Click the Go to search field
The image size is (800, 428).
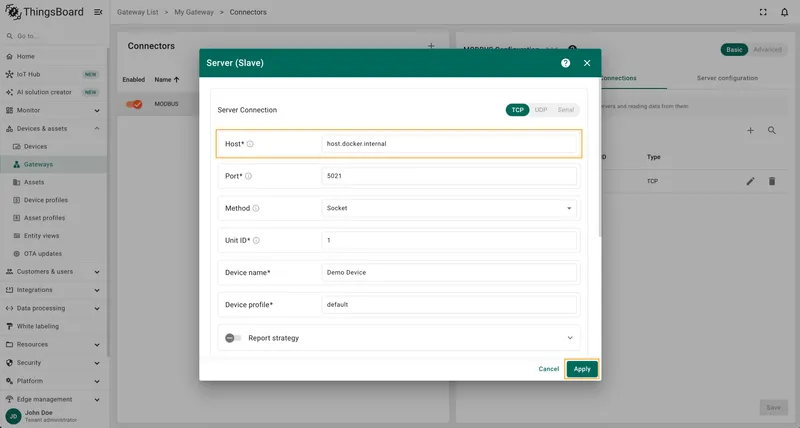tap(54, 36)
